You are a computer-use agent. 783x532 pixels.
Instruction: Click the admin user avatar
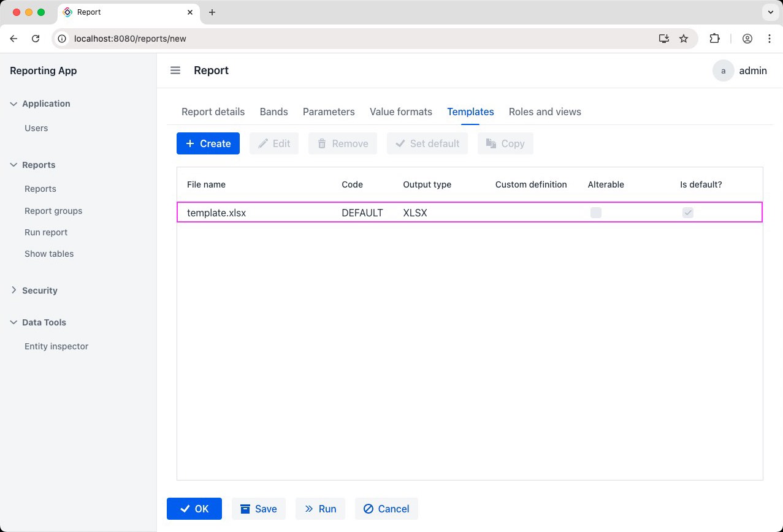tap(724, 70)
